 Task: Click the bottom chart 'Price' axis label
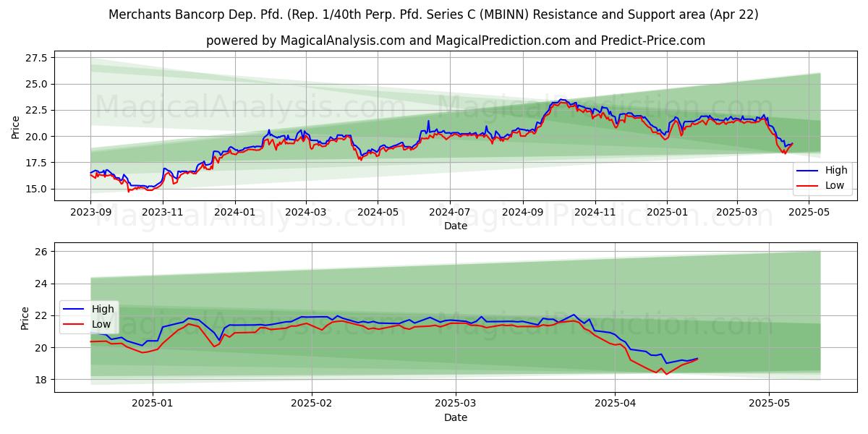click(x=25, y=318)
